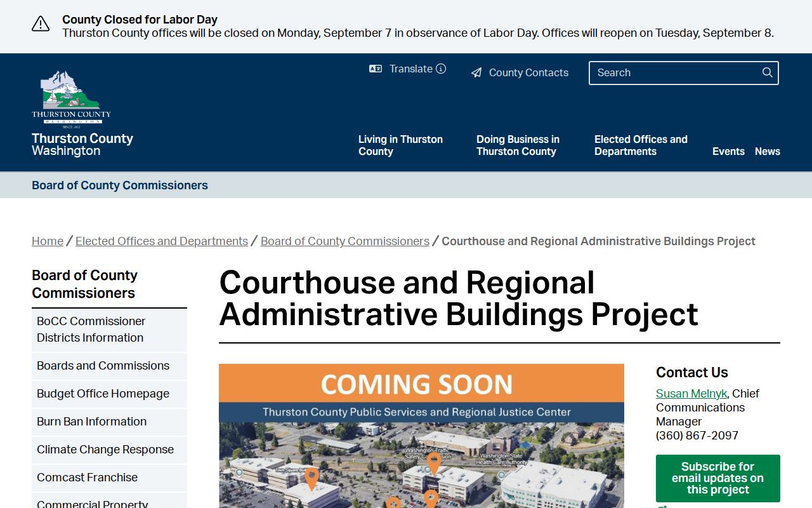Open the Translate info circle icon
This screenshot has height=508, width=812.
pyautogui.click(x=441, y=69)
